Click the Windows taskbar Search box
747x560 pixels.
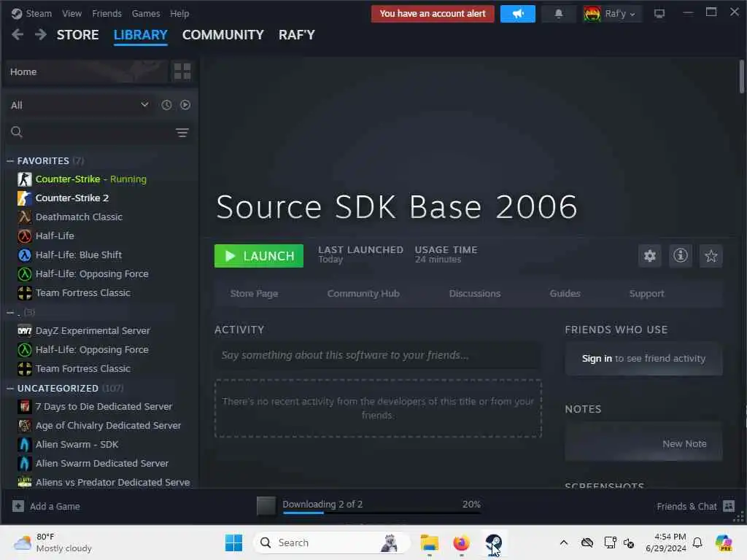click(x=332, y=542)
